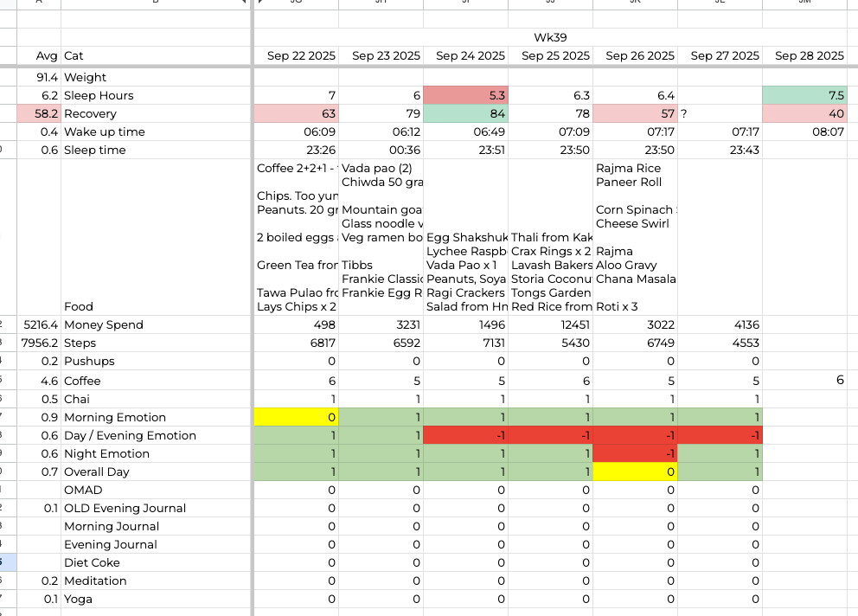Select the Morning Journal row label
The height and width of the screenshot is (616, 858).
pyautogui.click(x=156, y=526)
